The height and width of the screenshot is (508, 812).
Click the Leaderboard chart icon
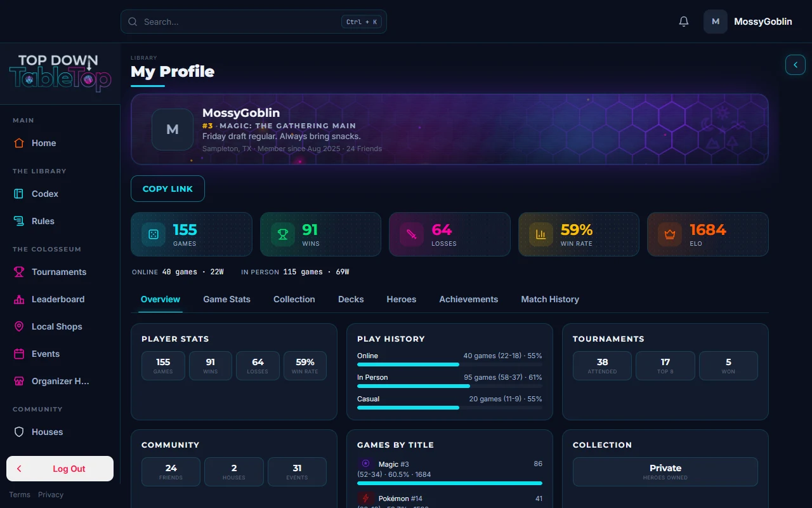19,299
